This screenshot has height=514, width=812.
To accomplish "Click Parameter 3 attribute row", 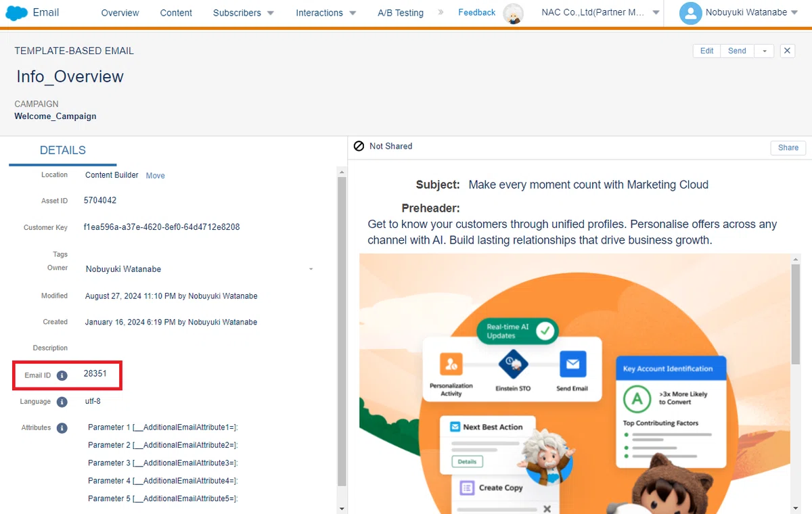I will coord(163,463).
